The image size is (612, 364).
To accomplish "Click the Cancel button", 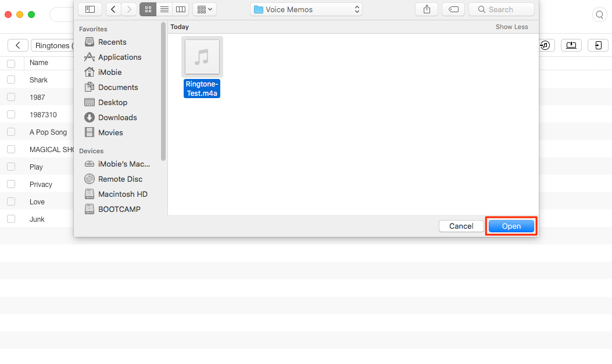I will coord(461,226).
